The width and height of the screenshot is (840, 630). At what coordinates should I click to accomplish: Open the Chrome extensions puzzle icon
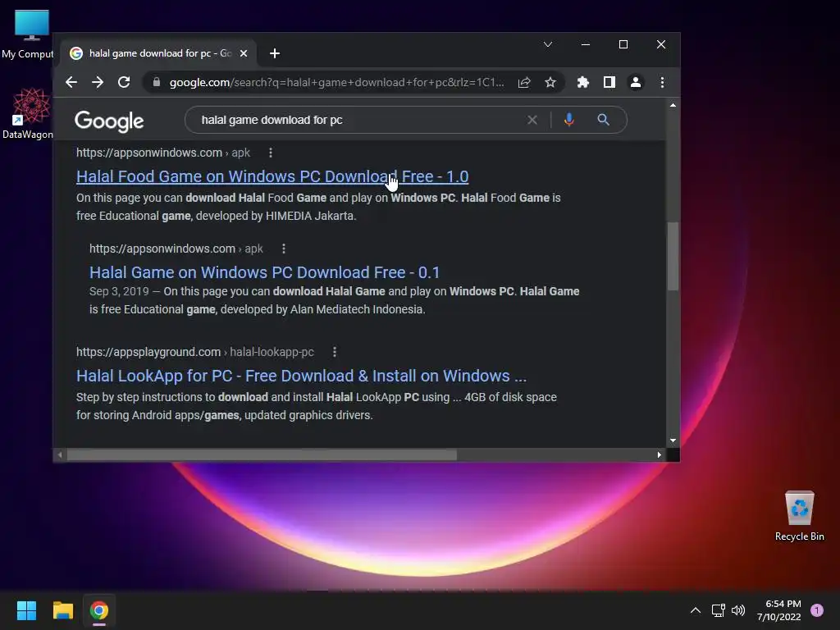coord(583,82)
